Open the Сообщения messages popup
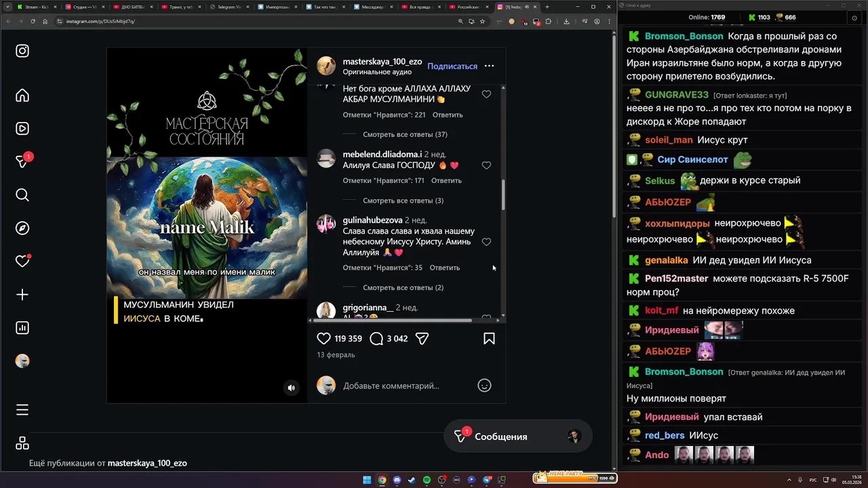 point(518,436)
